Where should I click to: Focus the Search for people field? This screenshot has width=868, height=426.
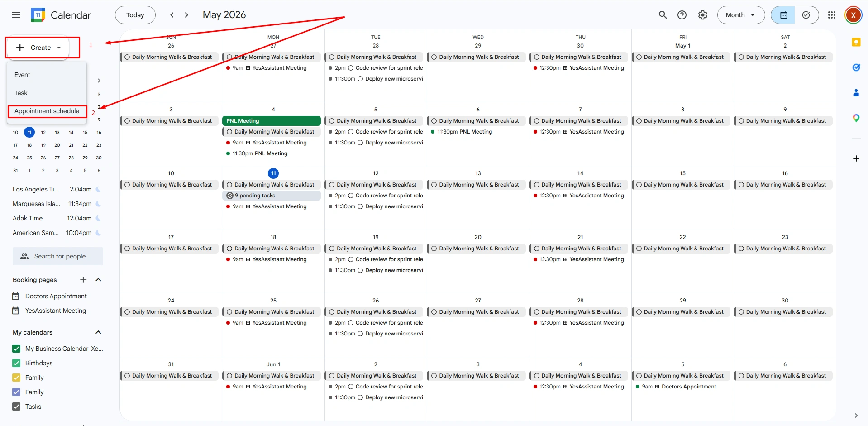[58, 256]
